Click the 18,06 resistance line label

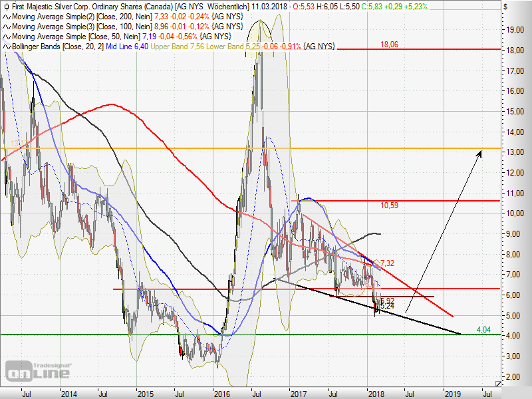tap(389, 45)
